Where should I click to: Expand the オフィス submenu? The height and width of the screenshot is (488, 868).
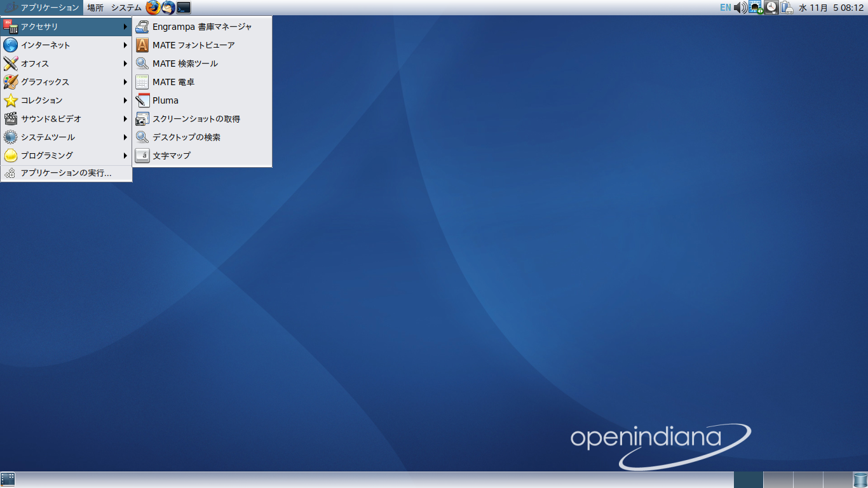(66, 64)
